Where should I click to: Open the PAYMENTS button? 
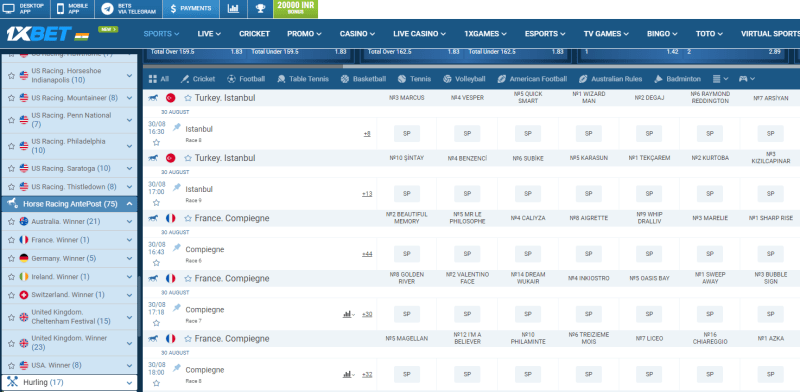[191, 9]
